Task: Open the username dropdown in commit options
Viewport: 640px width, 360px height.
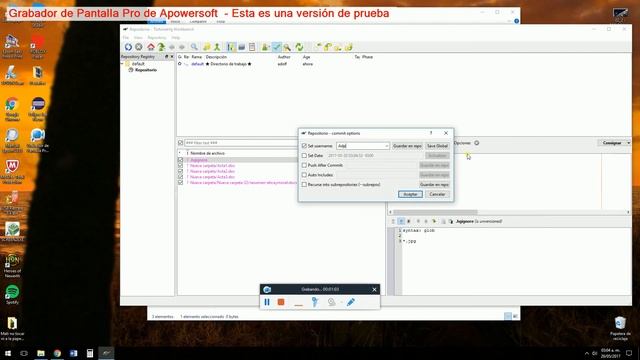Action: [386, 146]
